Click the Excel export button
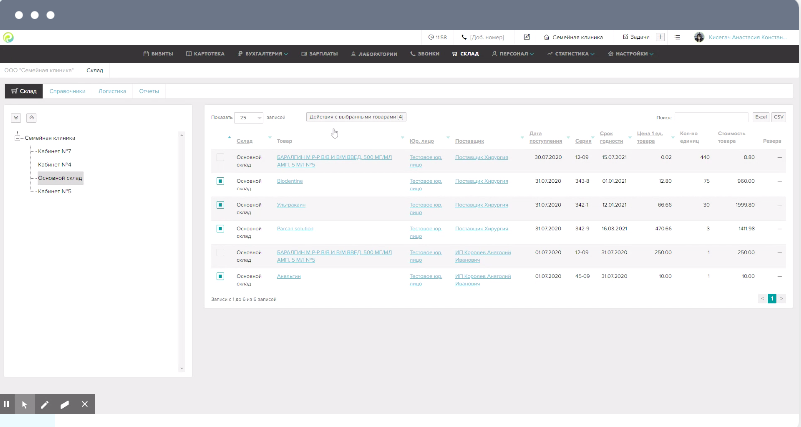 760,117
